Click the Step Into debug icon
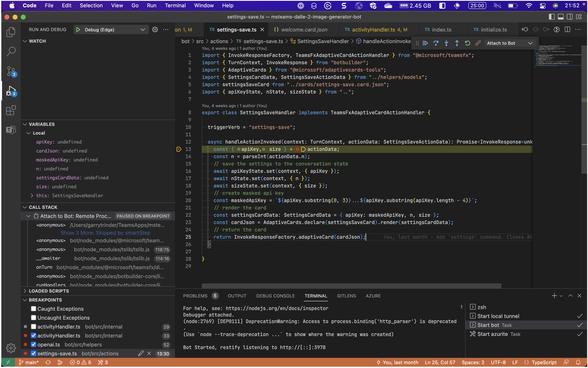The width and height of the screenshot is (588, 368). point(446,43)
